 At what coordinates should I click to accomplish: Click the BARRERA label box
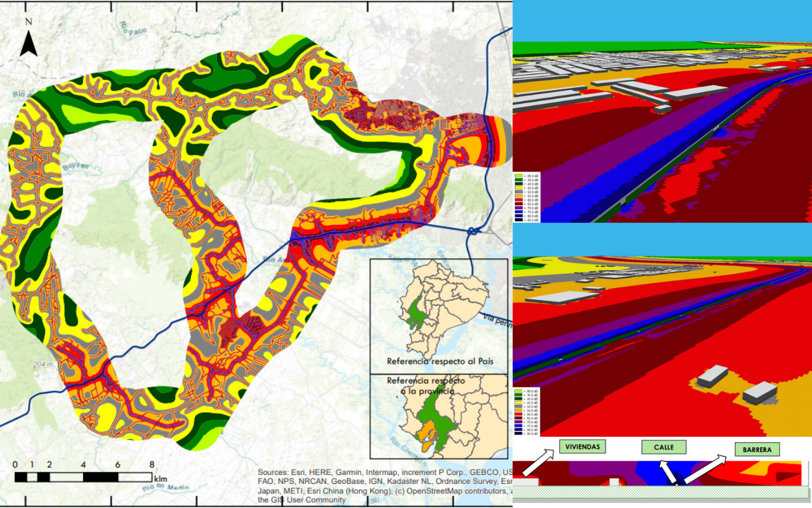click(757, 450)
